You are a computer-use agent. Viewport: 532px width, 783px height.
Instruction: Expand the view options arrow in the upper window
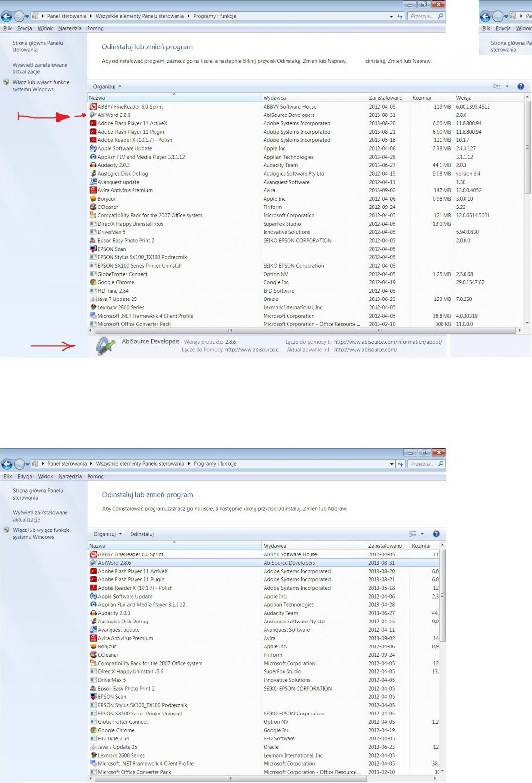(x=507, y=86)
